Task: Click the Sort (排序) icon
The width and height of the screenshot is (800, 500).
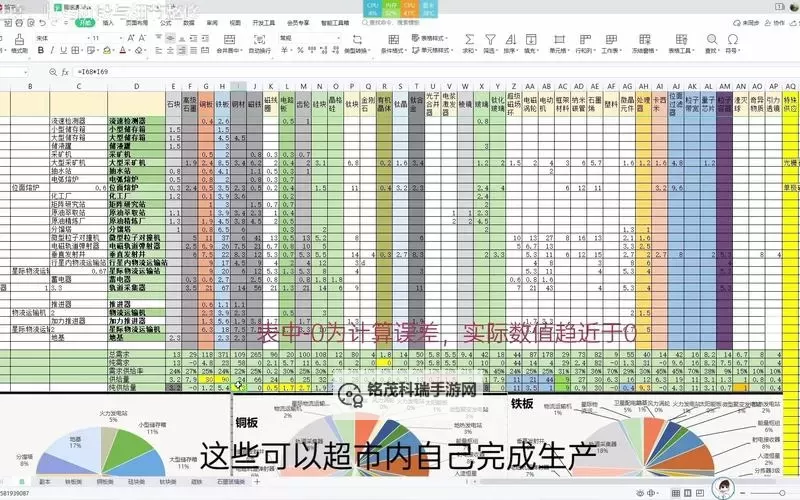Action: click(510, 39)
